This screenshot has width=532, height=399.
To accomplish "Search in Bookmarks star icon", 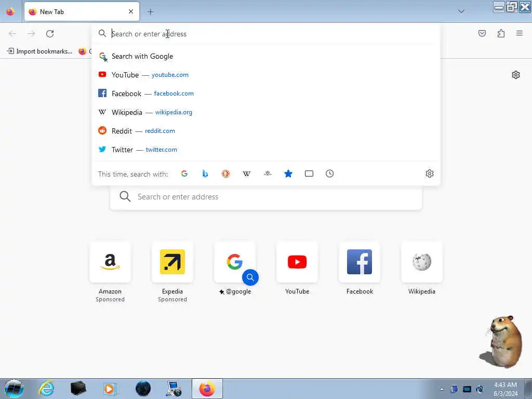I will pyautogui.click(x=288, y=174).
